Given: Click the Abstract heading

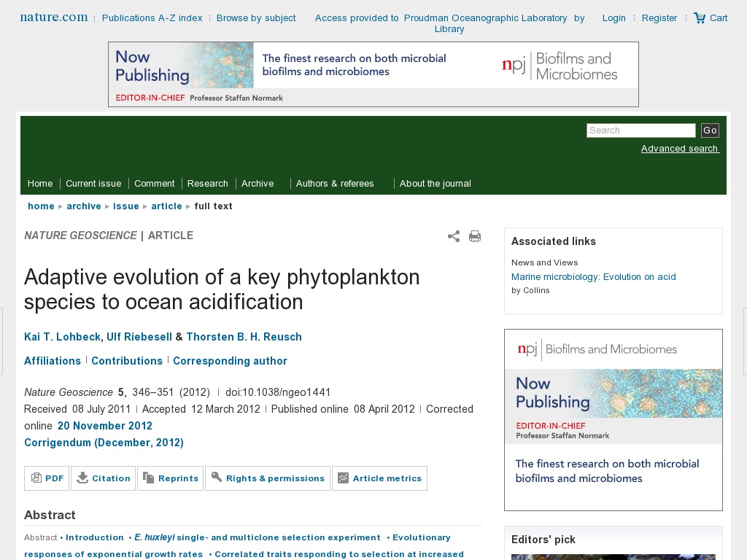Looking at the screenshot, I should click(x=50, y=516).
